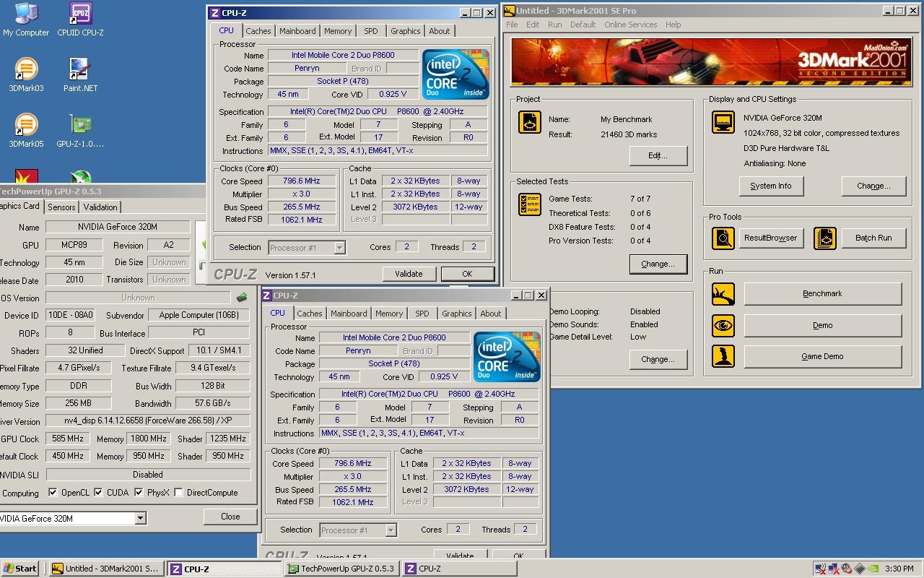Click the Batch Run button
Viewport: 924px width, 578px height.
tap(873, 238)
